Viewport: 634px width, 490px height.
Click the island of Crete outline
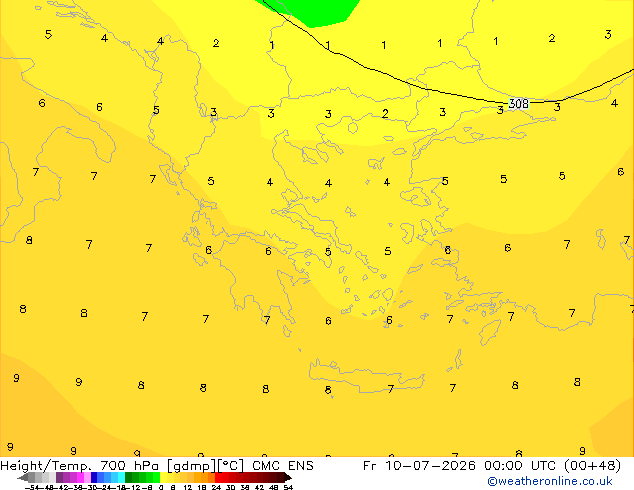pyautogui.click(x=366, y=375)
